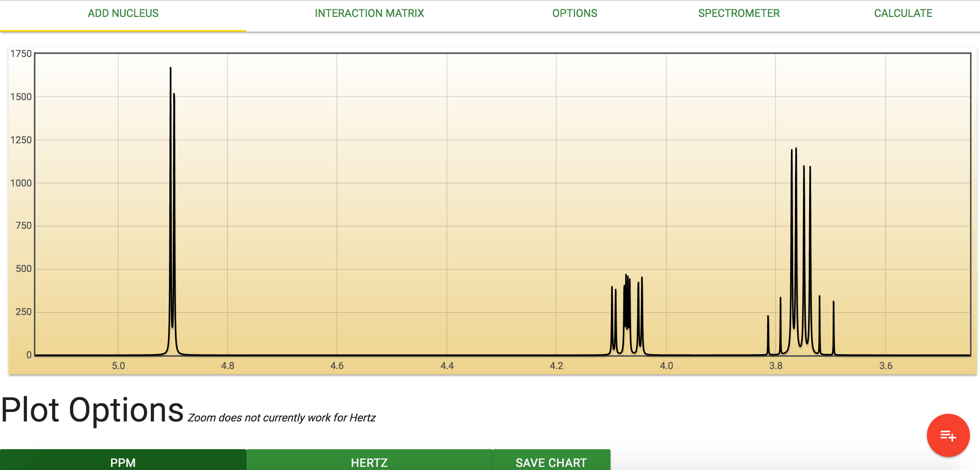This screenshot has width=980, height=470.
Task: Go to the Spectrometer tab
Action: pos(739,13)
